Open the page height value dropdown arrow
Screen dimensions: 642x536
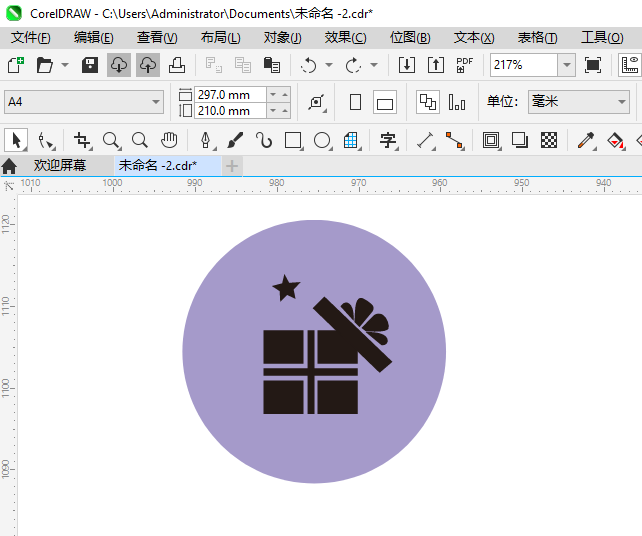coord(273,111)
